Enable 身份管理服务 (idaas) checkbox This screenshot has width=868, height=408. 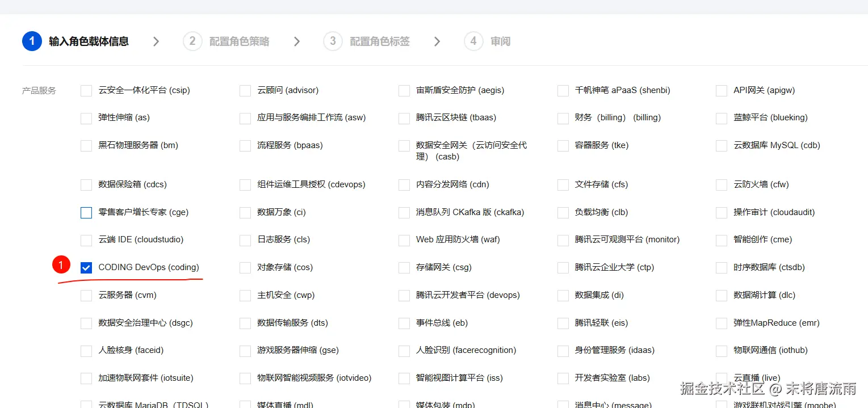[563, 351]
